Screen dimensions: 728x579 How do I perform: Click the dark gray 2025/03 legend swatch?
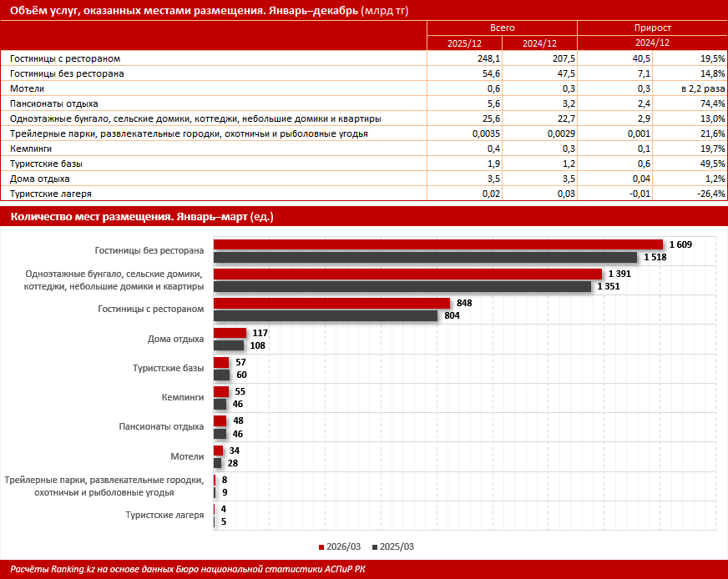click(375, 547)
